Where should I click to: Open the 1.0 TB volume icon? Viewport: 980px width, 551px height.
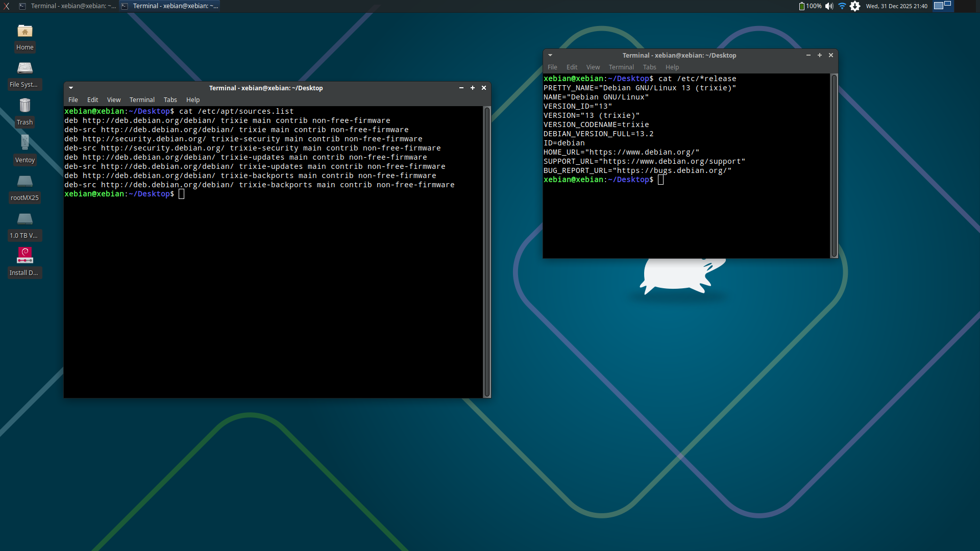coord(24,219)
